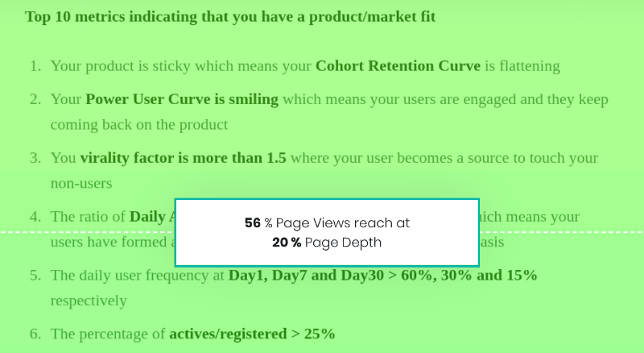Click list number '1.' marker
This screenshot has height=353, width=644.
point(35,66)
